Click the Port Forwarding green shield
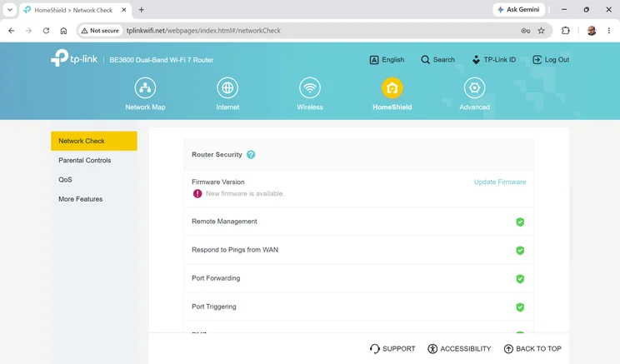620x364 pixels. coord(520,279)
